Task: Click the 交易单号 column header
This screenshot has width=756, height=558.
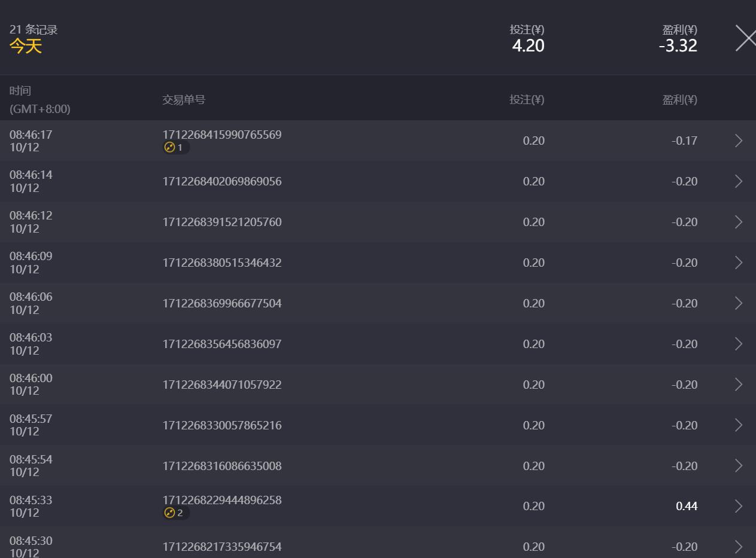Action: pos(184,100)
